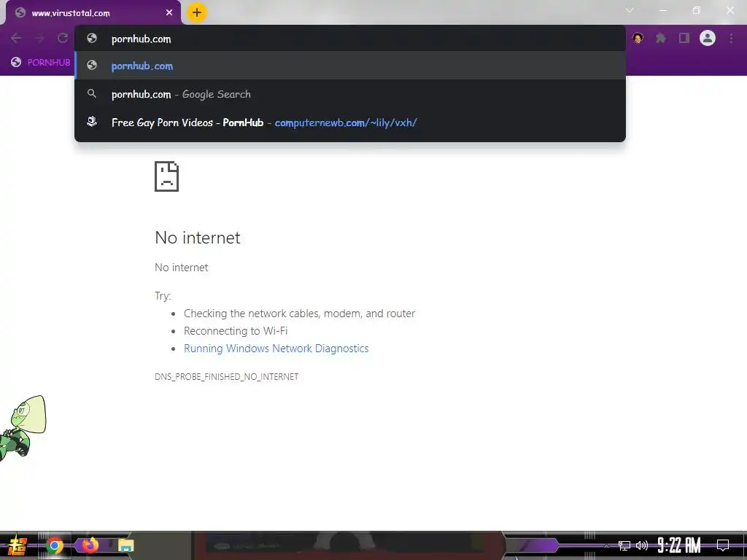Image resolution: width=747 pixels, height=560 pixels.
Task: Switch to the www.virustotal.com tab
Action: coord(93,13)
